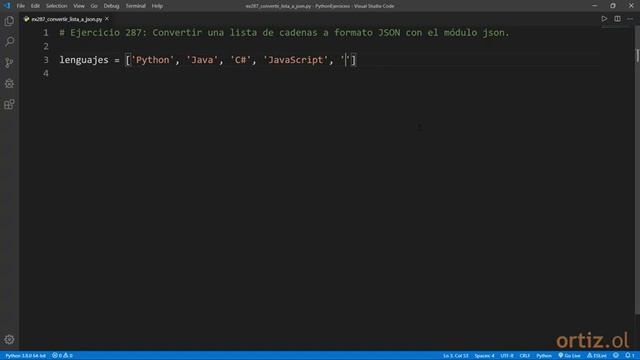Viewport: 640px width, 360px height.
Task: Click the 'JavaScript' string in code
Action: point(295,60)
